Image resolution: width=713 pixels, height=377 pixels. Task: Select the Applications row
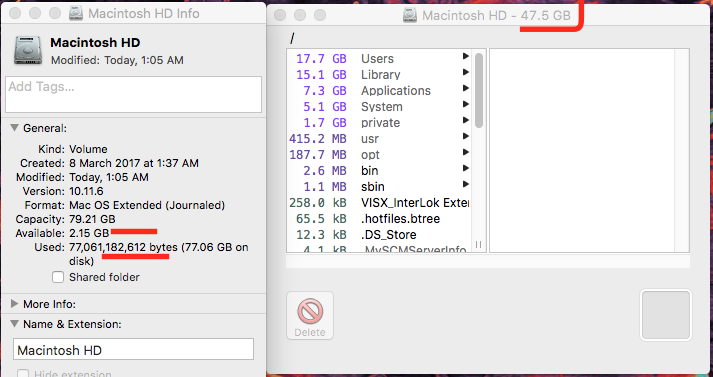coord(380,90)
